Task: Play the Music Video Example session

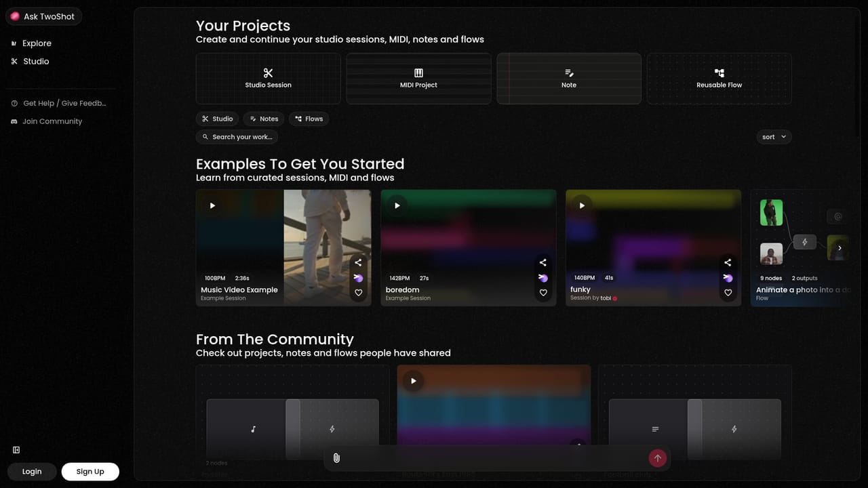Action: pos(212,205)
